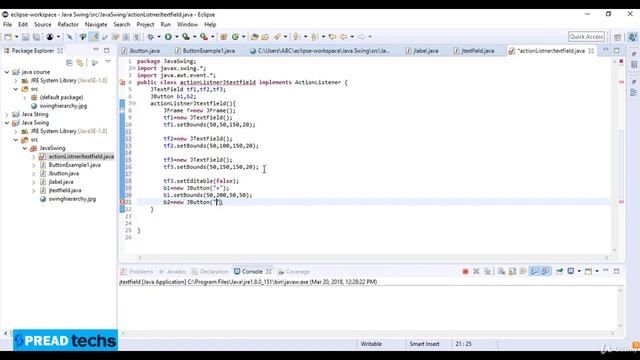The width and height of the screenshot is (640, 360).
Task: Expand ButtonExample1.java tree node
Action: click(33, 165)
